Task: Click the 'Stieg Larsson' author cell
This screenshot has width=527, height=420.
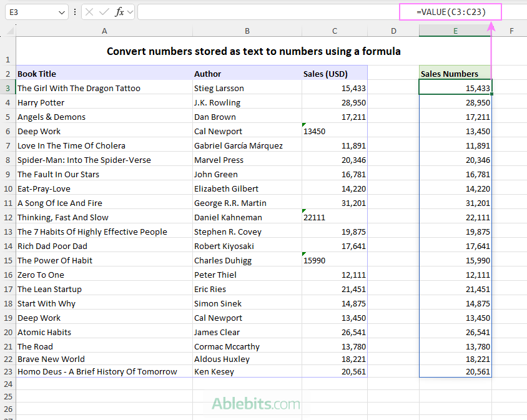Action: point(247,88)
